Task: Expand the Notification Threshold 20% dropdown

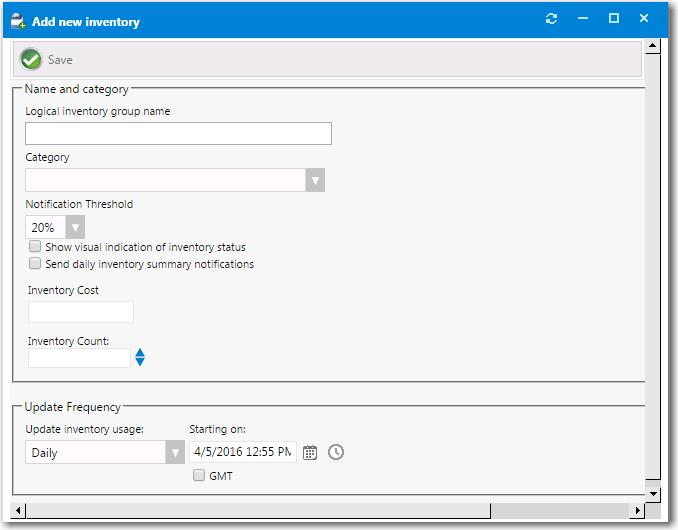Action: [75, 227]
